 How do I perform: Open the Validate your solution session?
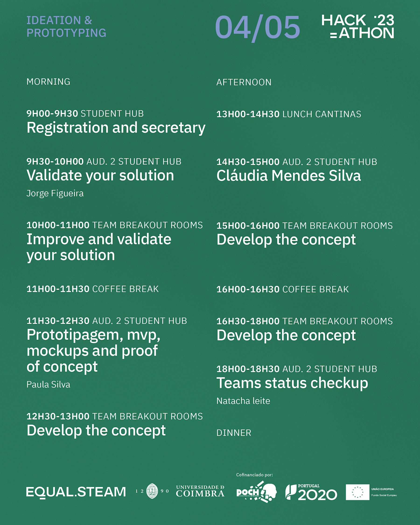tap(100, 175)
